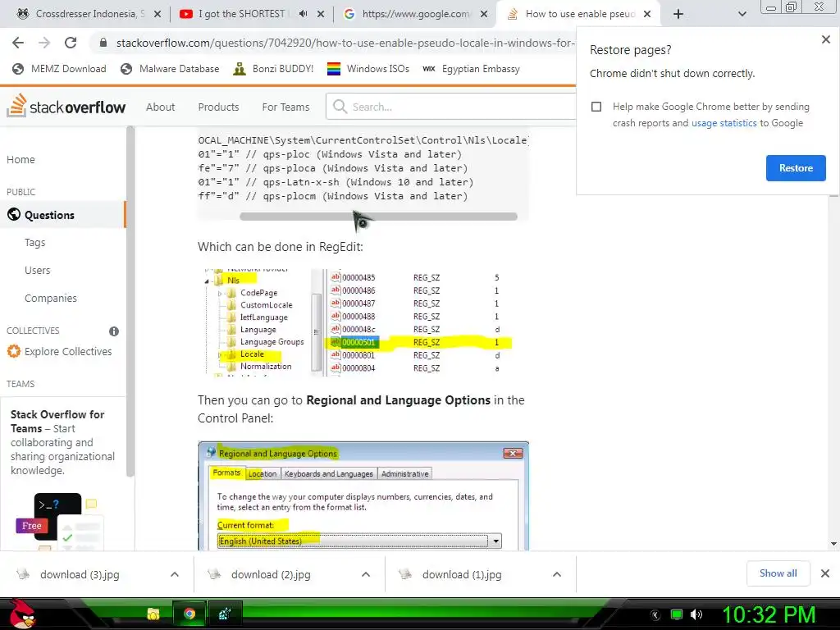Viewport: 840px width, 630px height.
Task: Click the blue Restore button
Action: [796, 168]
